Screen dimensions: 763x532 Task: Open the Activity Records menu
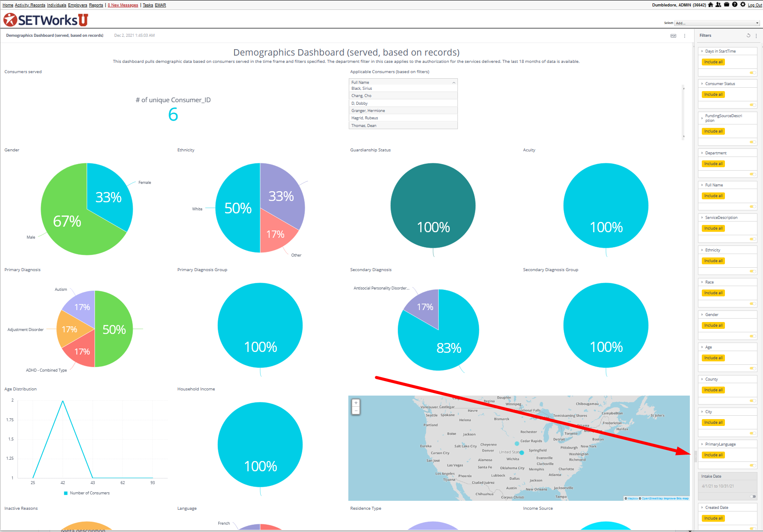[30, 5]
